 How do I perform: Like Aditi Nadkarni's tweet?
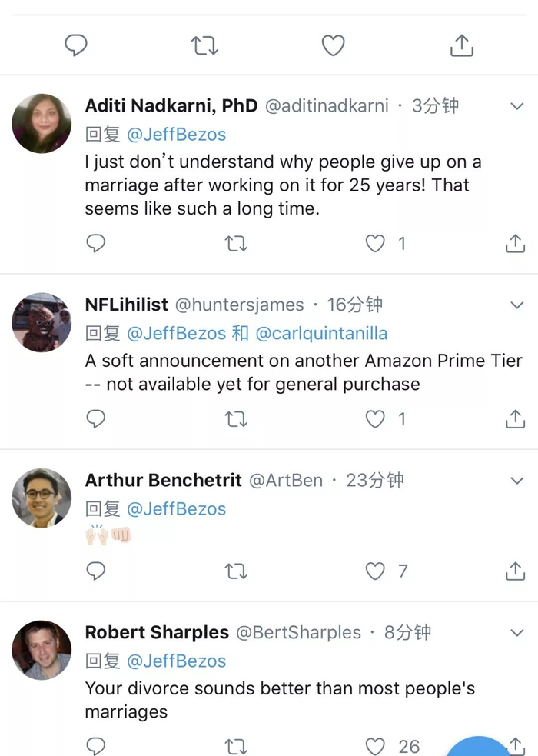pyautogui.click(x=375, y=244)
